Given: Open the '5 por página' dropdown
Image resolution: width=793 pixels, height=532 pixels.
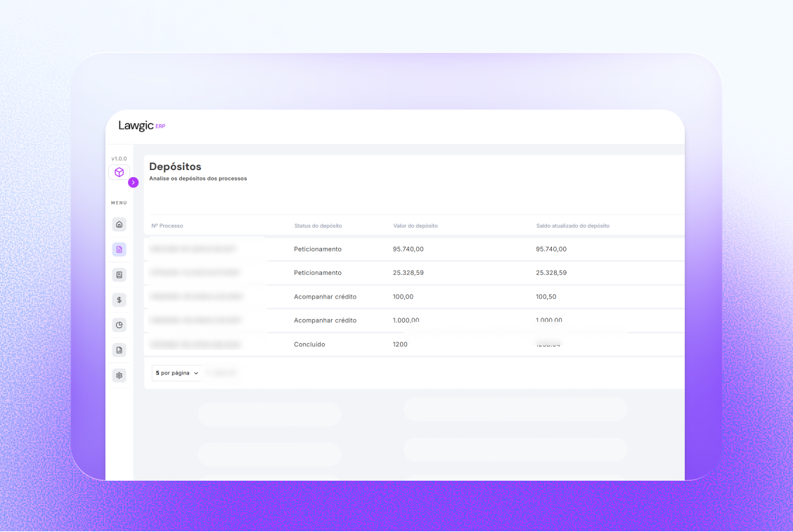Looking at the screenshot, I should pyautogui.click(x=176, y=372).
